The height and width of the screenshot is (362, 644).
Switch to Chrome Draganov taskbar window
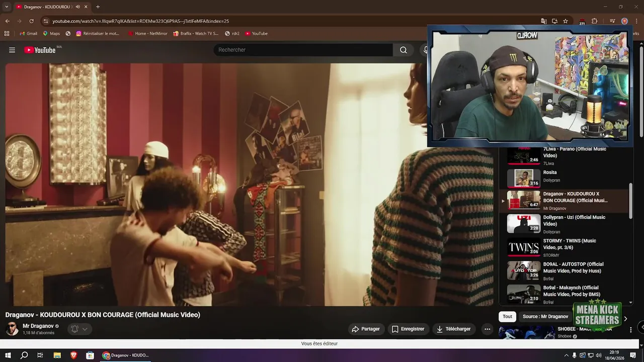point(126,355)
